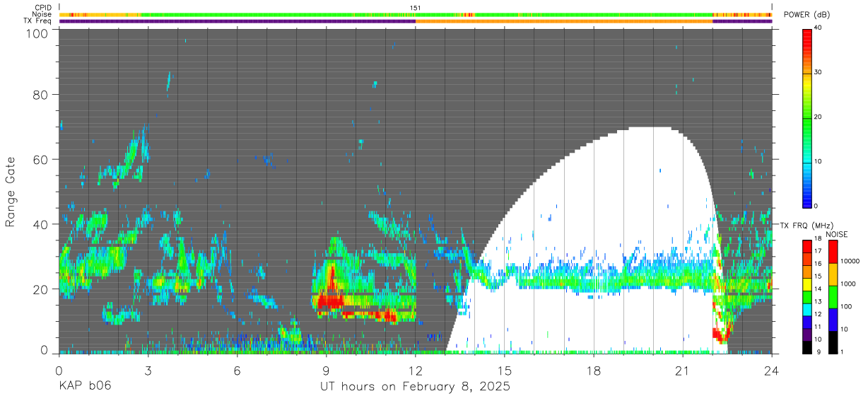Screen dimensions: 868x401
Task: Click 10000 on the NOISE scale
Action: point(849,262)
